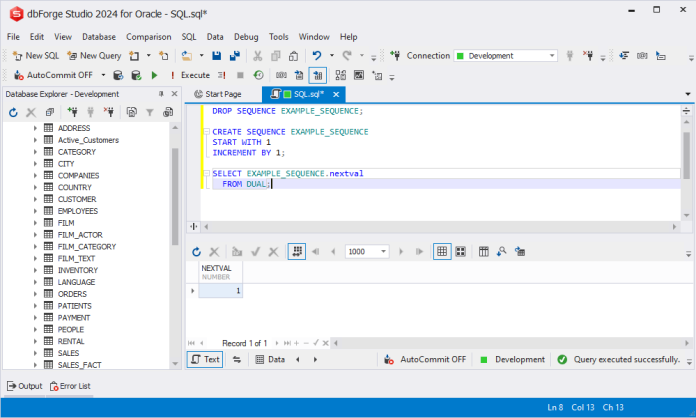Select the result cell with value 1
Image resolution: width=696 pixels, height=418 pixels.
coord(221,291)
